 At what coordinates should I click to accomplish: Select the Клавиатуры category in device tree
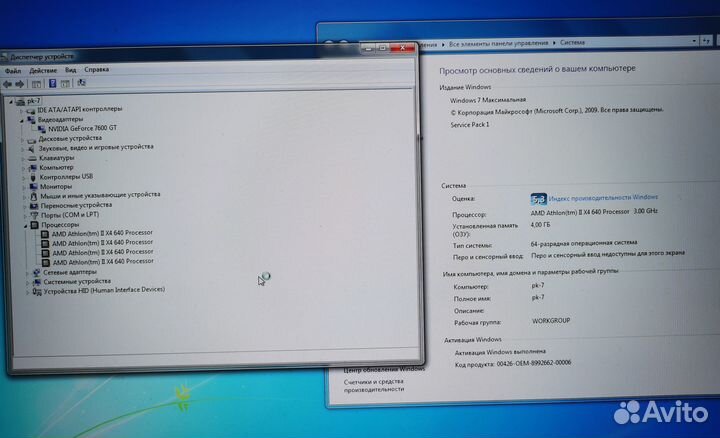click(56, 158)
